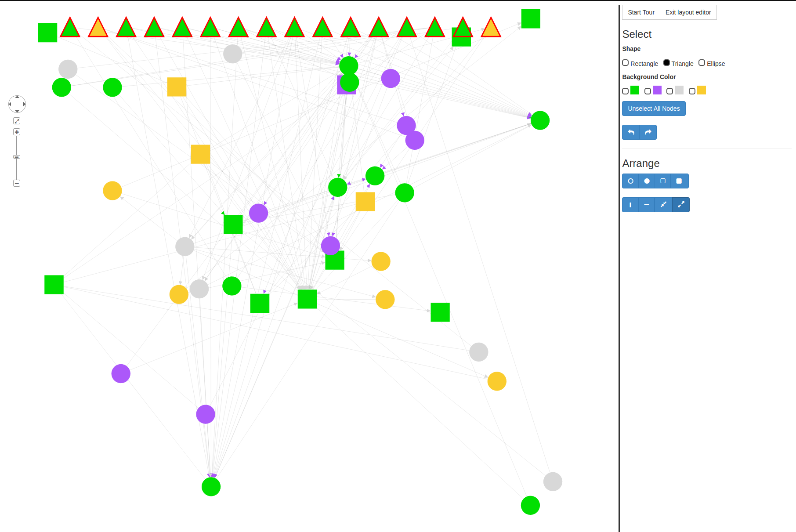Enable the purple background color checkbox
Image resolution: width=796 pixels, height=532 pixels.
[x=648, y=91]
